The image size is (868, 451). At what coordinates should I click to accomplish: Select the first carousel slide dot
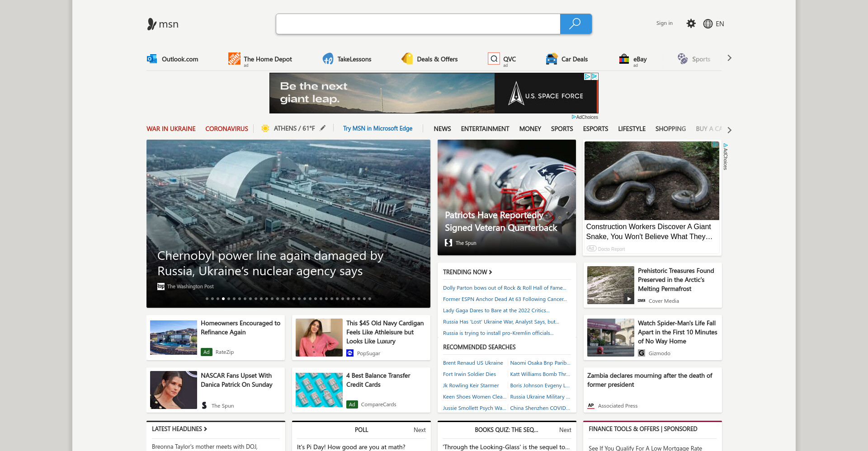207,299
